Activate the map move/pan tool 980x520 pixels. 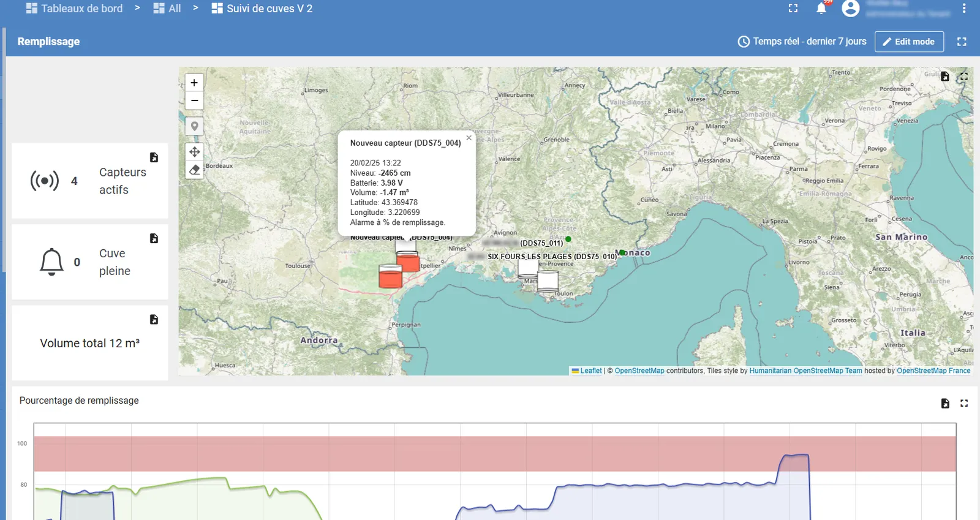194,152
